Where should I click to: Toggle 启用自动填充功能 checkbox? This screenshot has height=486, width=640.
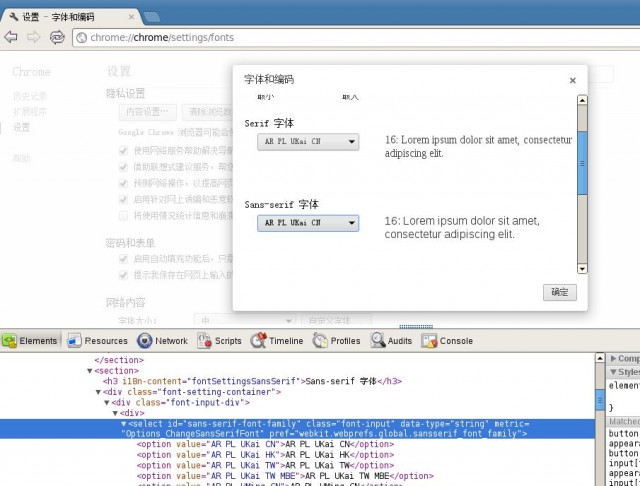pyautogui.click(x=123, y=259)
